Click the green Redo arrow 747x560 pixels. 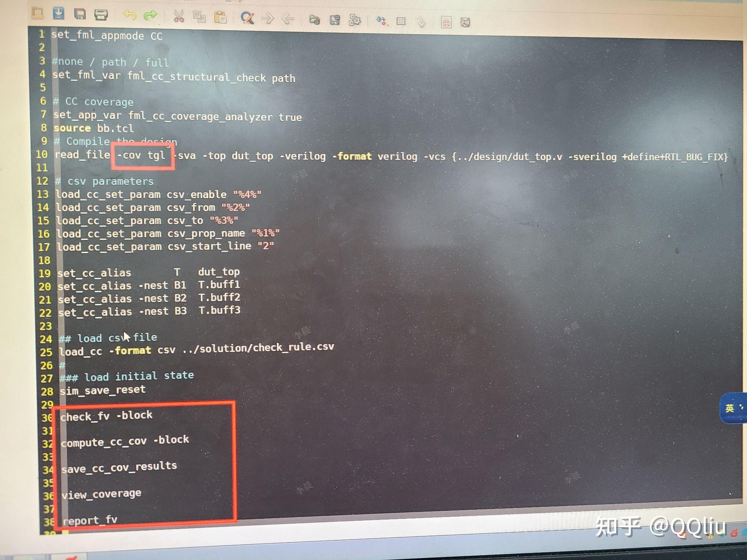[x=150, y=15]
